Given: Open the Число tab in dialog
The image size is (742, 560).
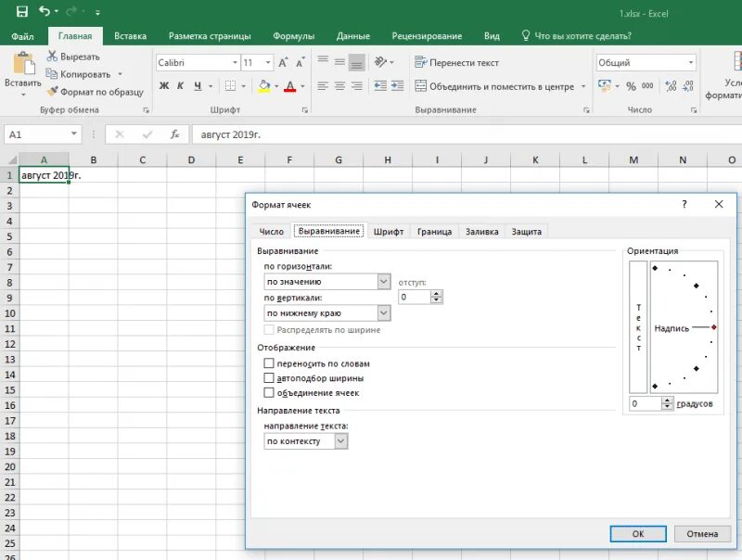Looking at the screenshot, I should click(272, 231).
